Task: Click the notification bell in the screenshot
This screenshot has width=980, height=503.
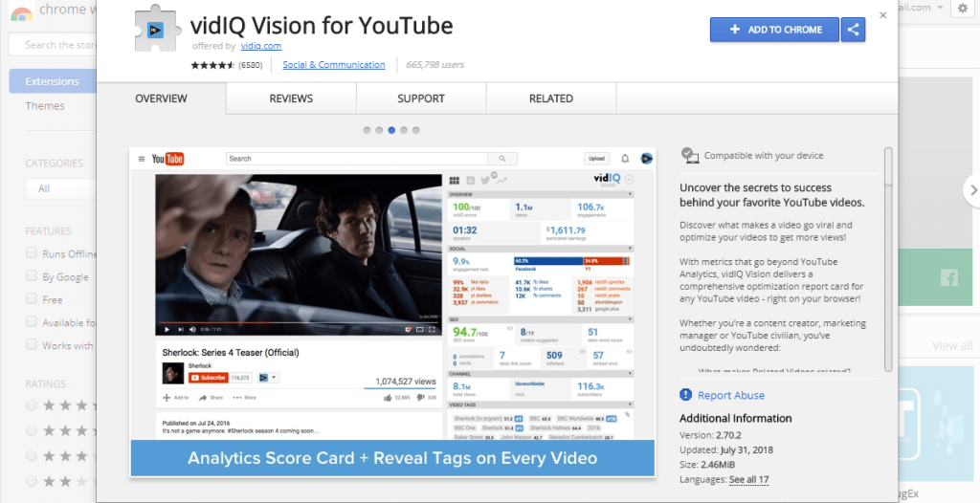Action: pyautogui.click(x=625, y=159)
